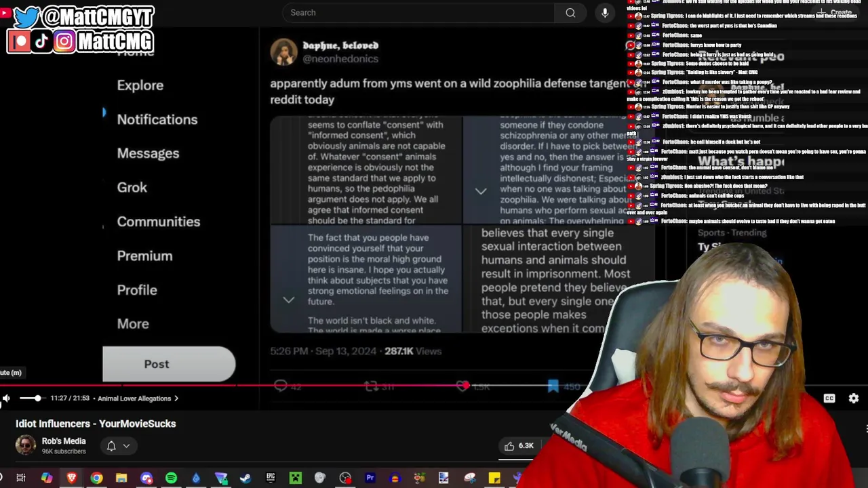The height and width of the screenshot is (488, 868).
Task: Open Animal Lover Allegations chapter list
Action: tap(138, 399)
